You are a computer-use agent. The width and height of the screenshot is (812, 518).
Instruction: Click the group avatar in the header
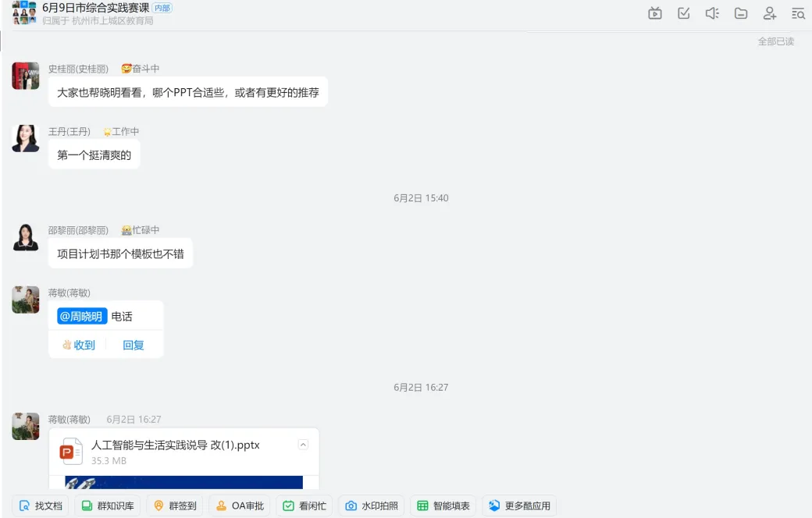tap(24, 13)
